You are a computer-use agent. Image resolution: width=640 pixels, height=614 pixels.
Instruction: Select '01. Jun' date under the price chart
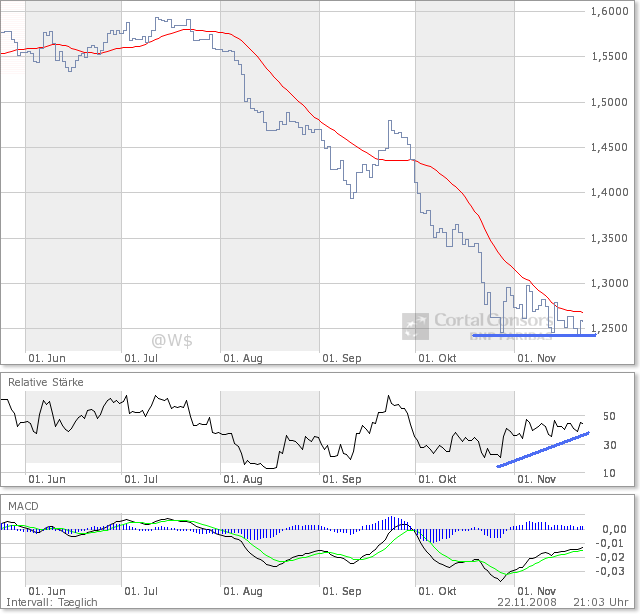[x=47, y=358]
